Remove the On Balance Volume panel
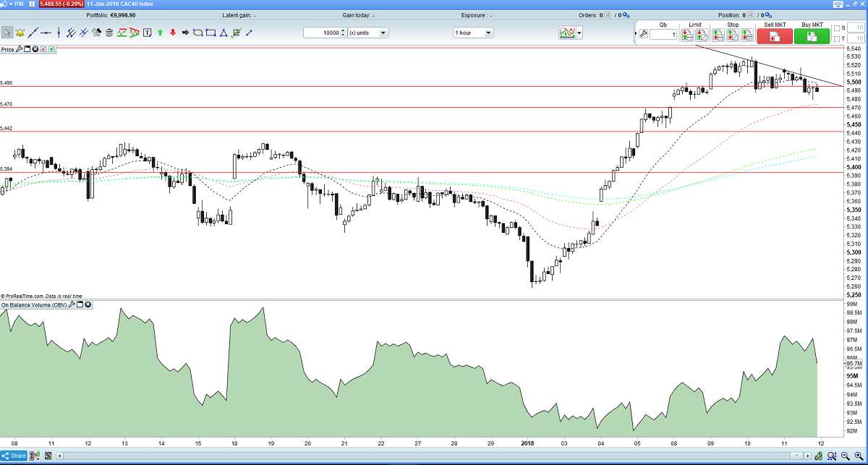 click(88, 305)
